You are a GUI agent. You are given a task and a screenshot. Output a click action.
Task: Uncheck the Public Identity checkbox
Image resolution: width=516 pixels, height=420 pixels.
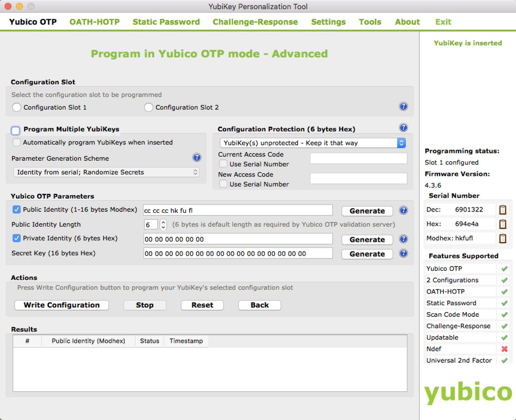[x=16, y=210]
